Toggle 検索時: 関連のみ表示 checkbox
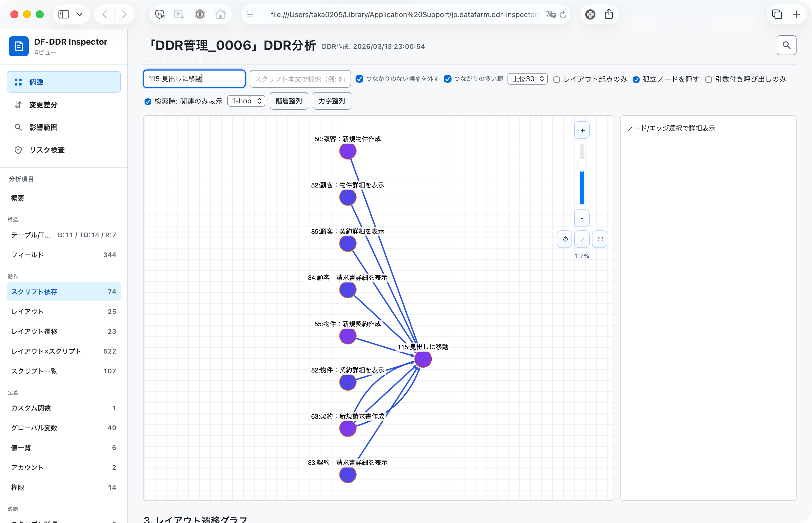 click(148, 101)
